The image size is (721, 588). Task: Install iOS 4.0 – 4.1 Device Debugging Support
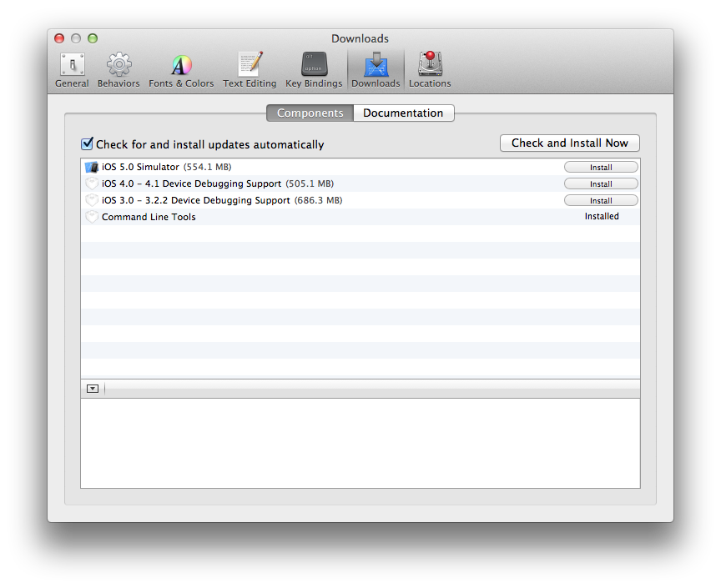pos(601,183)
